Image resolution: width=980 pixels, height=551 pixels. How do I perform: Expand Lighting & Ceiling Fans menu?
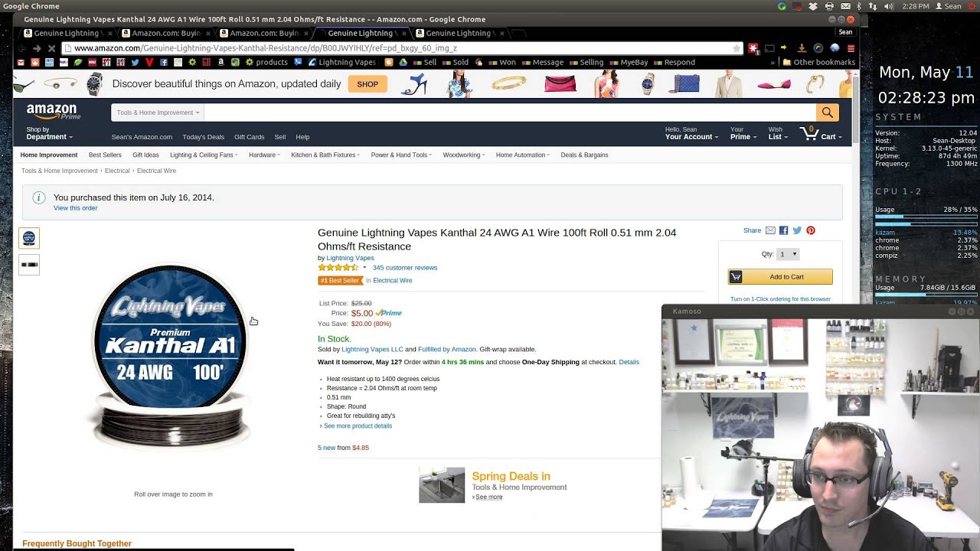(204, 155)
